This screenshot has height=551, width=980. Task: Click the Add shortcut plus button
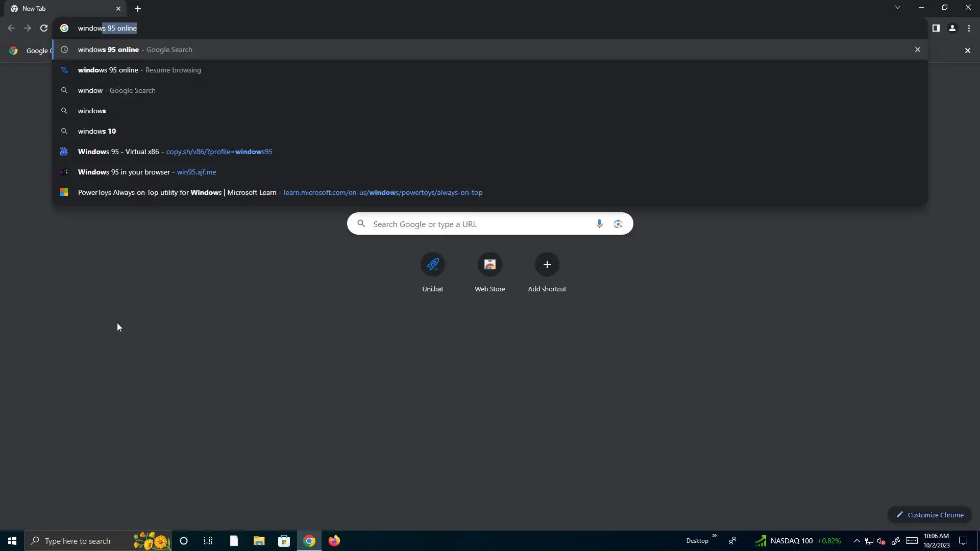pos(547,264)
